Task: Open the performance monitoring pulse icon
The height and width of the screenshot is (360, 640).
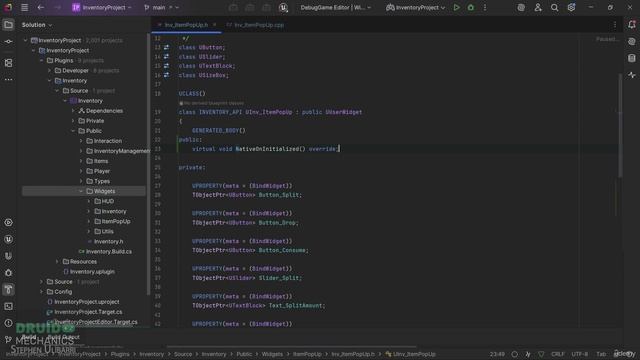Action: point(631,75)
